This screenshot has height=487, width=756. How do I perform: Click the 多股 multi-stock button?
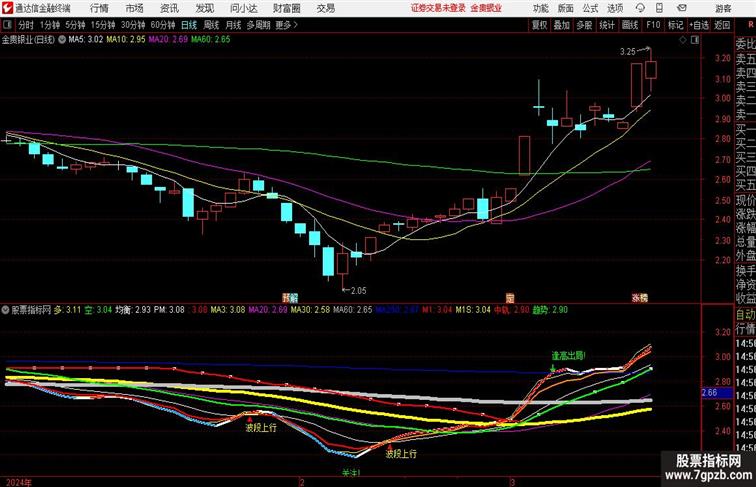584,25
